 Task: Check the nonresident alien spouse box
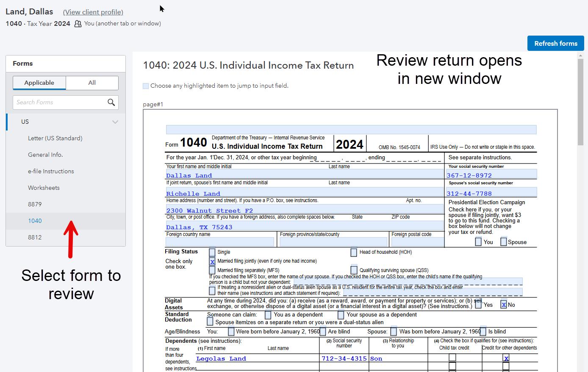pyautogui.click(x=212, y=291)
